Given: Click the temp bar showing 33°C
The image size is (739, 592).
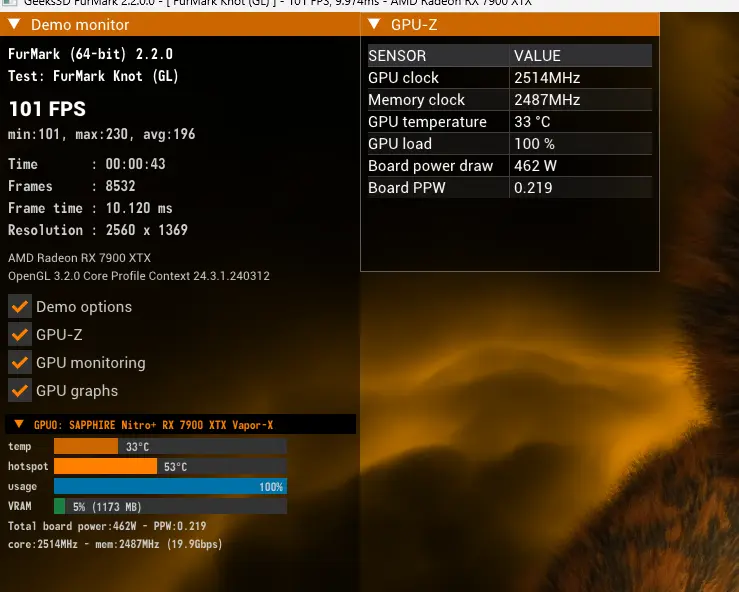Looking at the screenshot, I should (x=170, y=446).
